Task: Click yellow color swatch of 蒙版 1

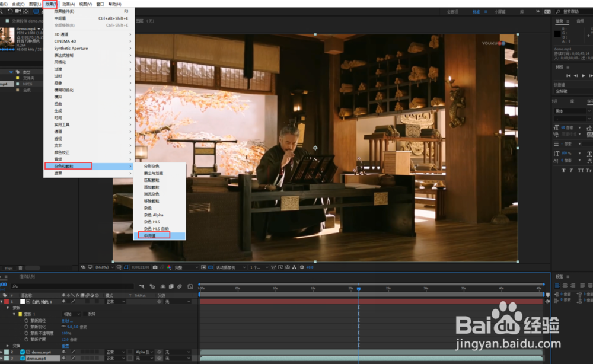Action: 20,314
